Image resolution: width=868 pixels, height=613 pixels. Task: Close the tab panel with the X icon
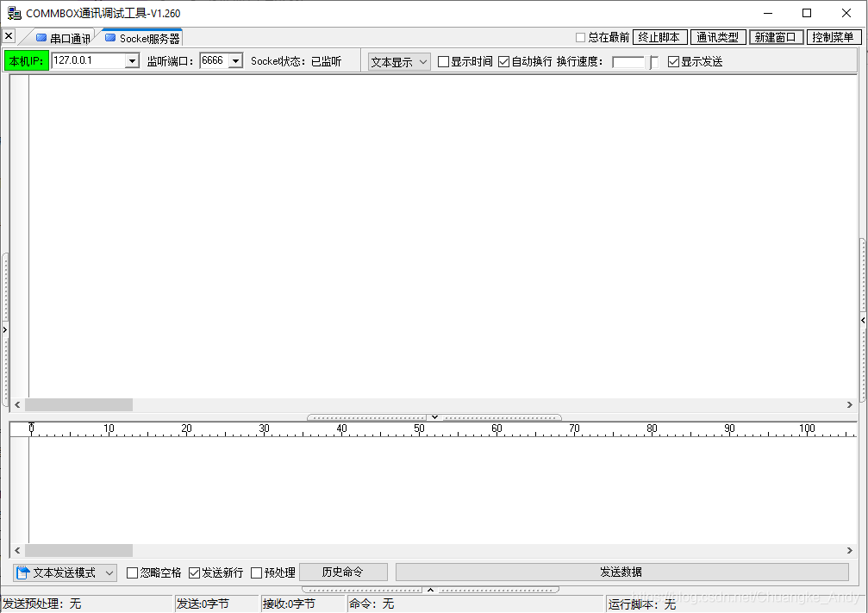tap(9, 36)
